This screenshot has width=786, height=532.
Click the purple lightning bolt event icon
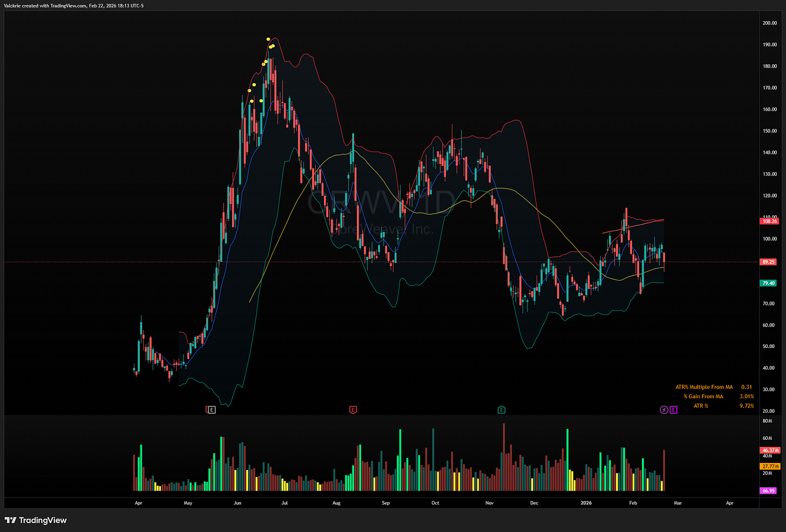[x=664, y=410]
